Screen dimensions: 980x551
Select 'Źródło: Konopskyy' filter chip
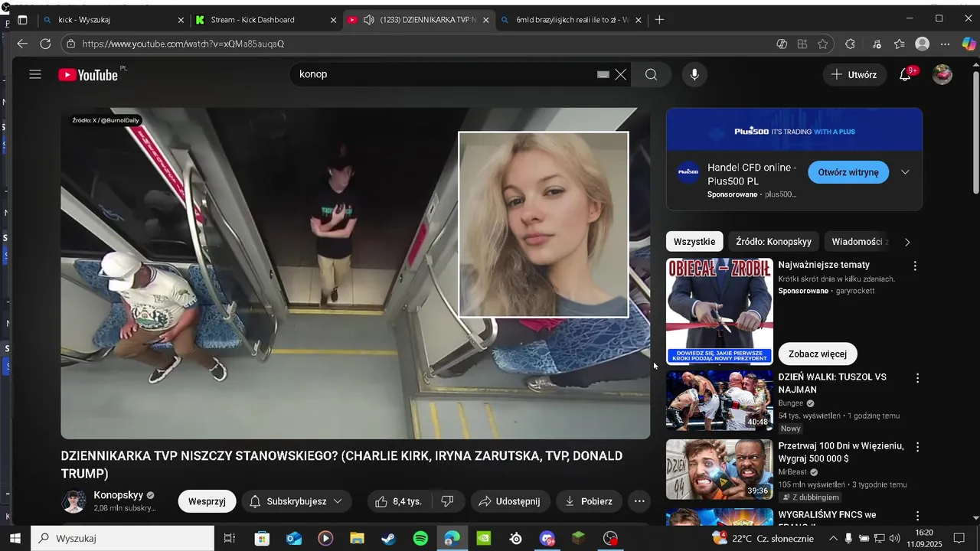[773, 242]
